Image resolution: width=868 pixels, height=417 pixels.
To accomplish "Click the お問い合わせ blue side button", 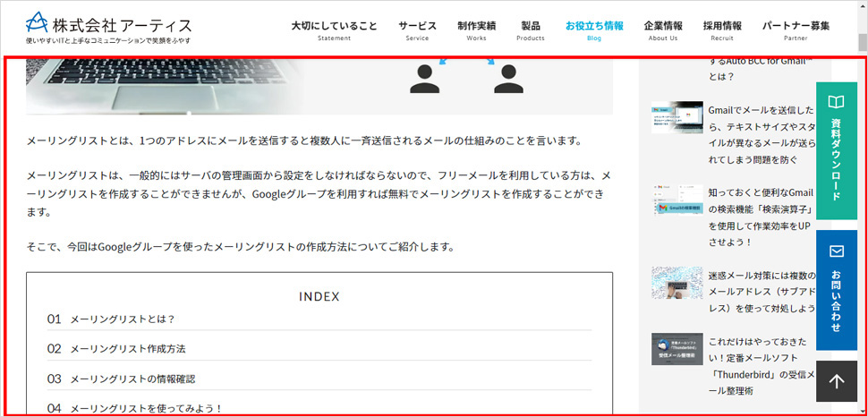I will coord(837,290).
